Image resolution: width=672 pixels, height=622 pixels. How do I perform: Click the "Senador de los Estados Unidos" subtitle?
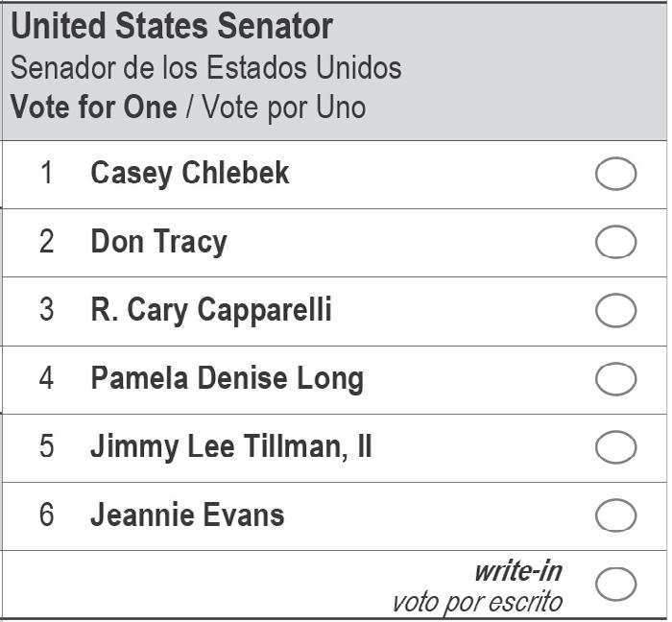[x=205, y=68]
